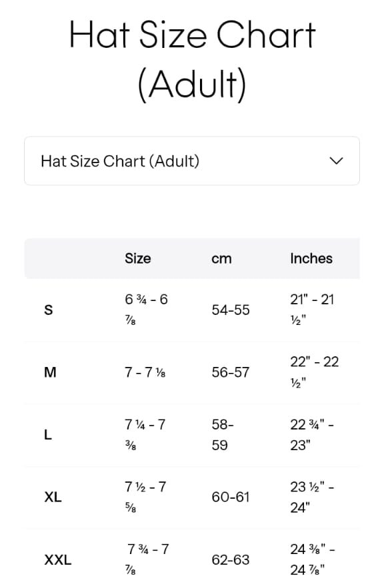Select the Size column header
Viewport: 384px width, 588px height.
pos(138,258)
